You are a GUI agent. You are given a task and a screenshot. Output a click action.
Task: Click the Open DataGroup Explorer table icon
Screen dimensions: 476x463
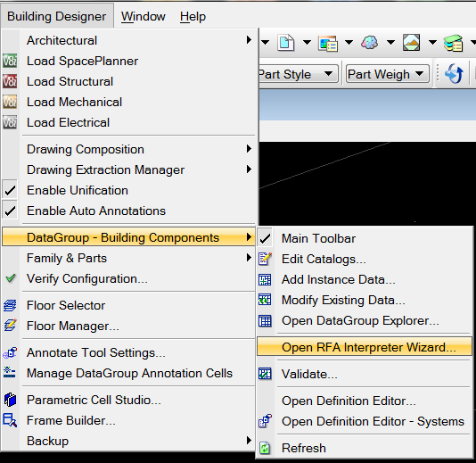[265, 321]
